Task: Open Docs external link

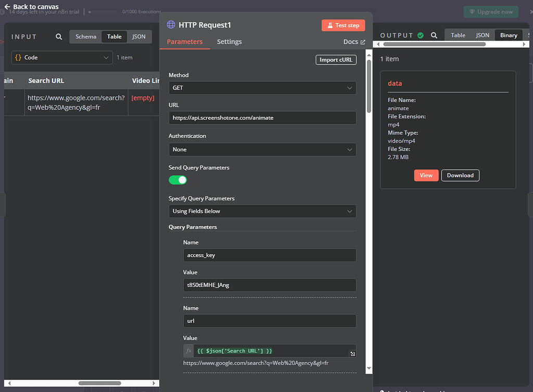Action: [x=354, y=42]
